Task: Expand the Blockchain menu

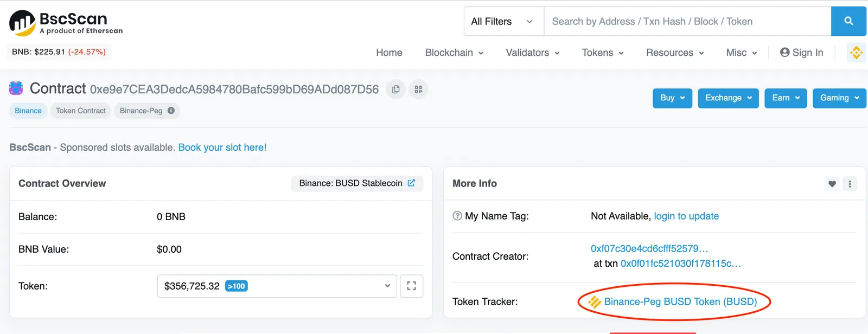Action: [454, 53]
